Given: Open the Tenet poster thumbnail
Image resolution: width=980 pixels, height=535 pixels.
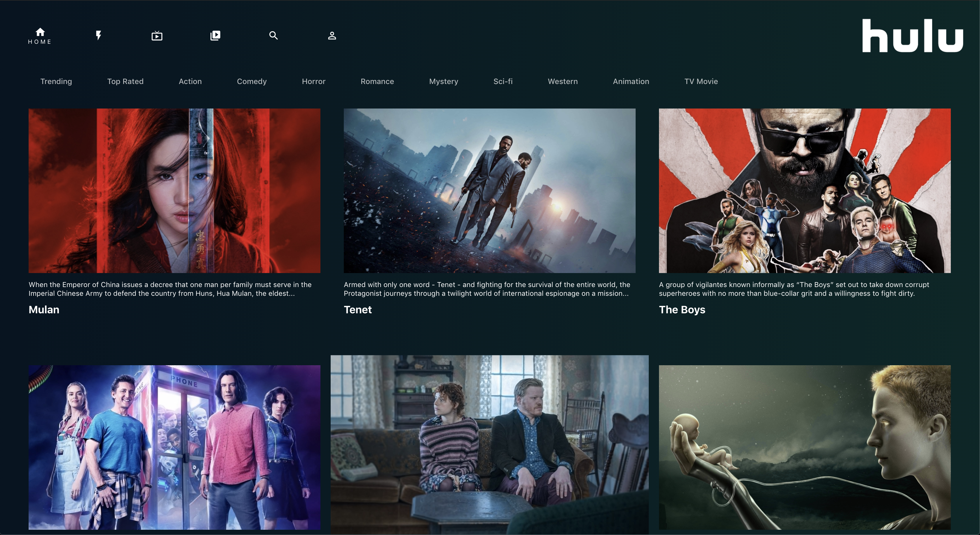Looking at the screenshot, I should click(x=490, y=190).
